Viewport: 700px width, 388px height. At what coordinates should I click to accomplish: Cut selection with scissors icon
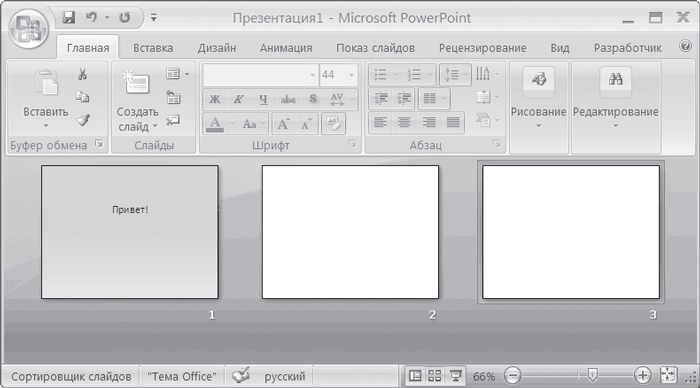(82, 74)
